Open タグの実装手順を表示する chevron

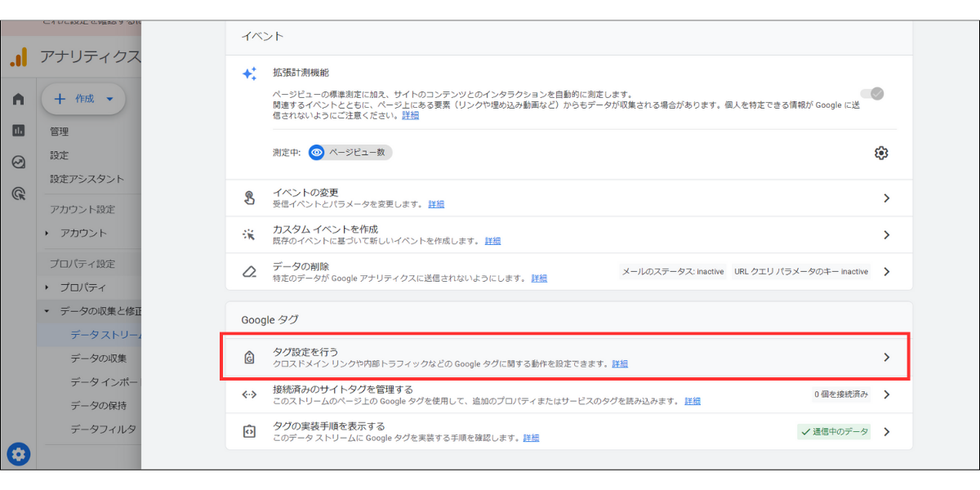pyautogui.click(x=887, y=431)
